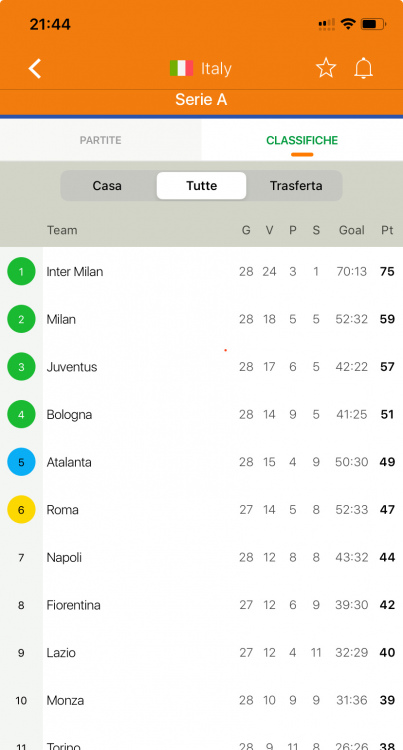
Task: Tap the Pt column header
Action: coord(387,230)
